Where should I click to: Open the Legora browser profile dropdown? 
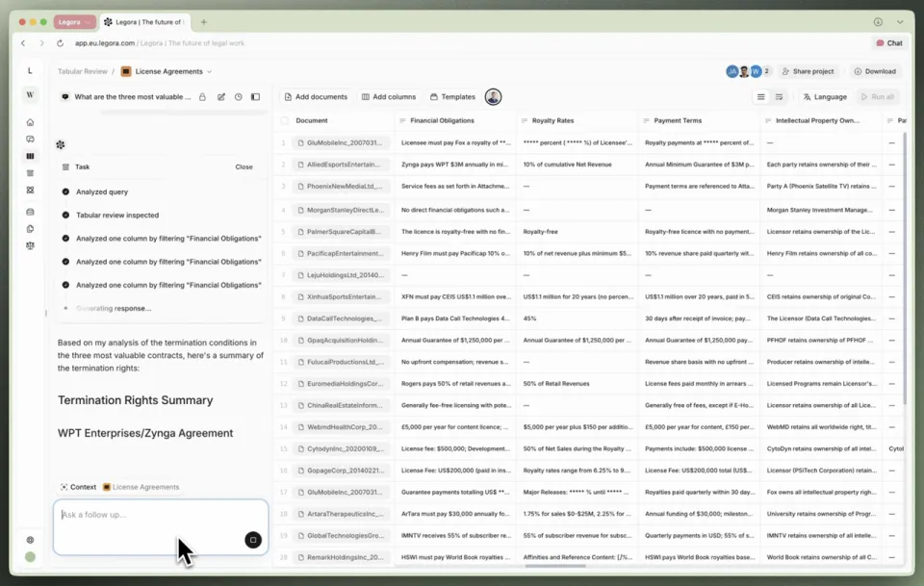pyautogui.click(x=75, y=22)
